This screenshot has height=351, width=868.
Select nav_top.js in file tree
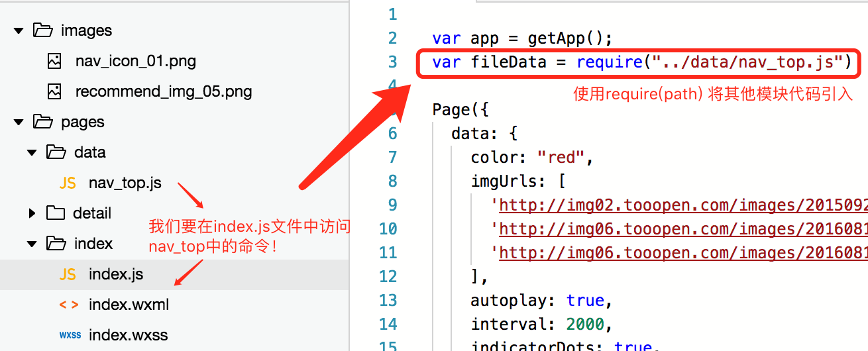click(x=125, y=183)
